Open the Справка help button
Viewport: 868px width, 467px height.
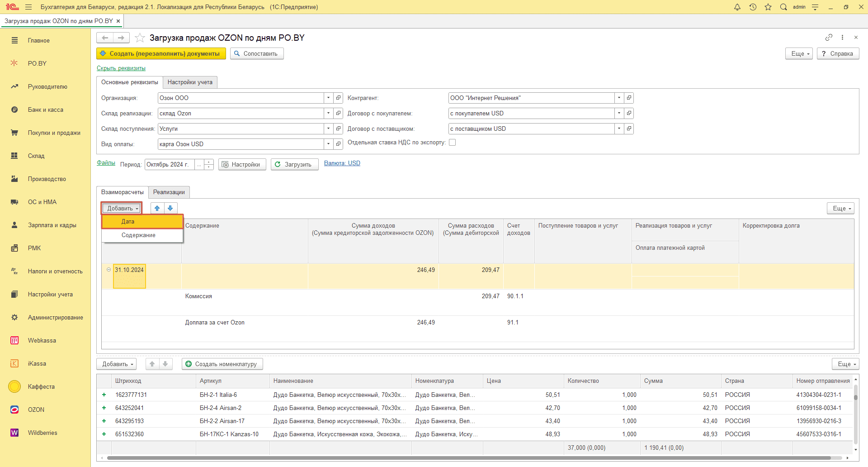coord(838,53)
